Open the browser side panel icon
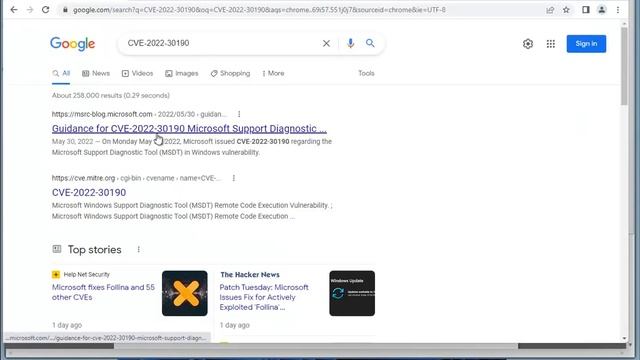 586,10
